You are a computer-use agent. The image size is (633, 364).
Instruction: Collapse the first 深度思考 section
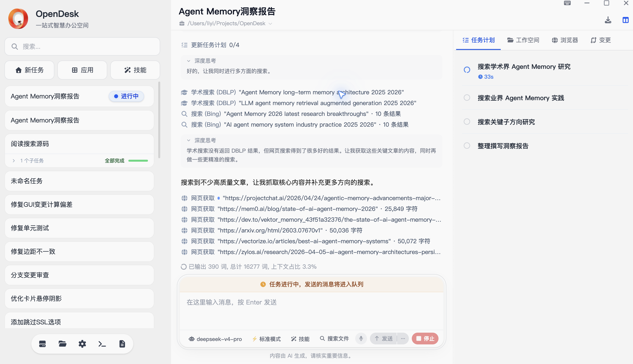coord(189,61)
